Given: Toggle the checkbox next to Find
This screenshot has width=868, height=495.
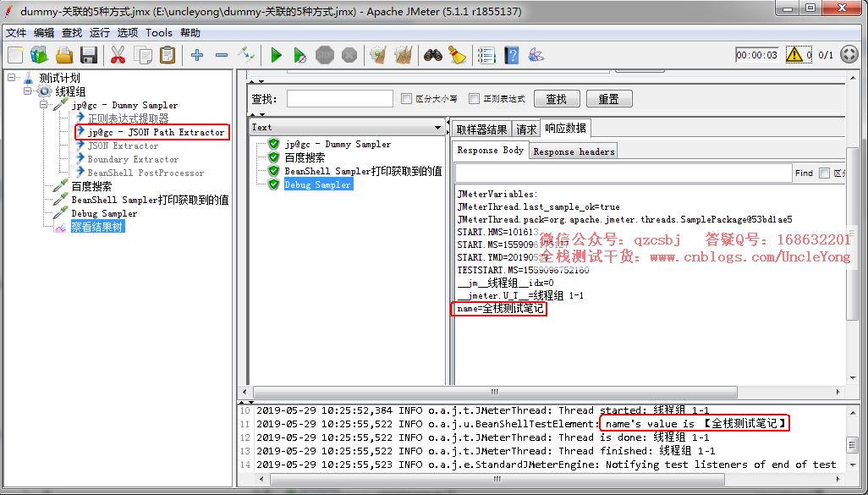Looking at the screenshot, I should [824, 173].
